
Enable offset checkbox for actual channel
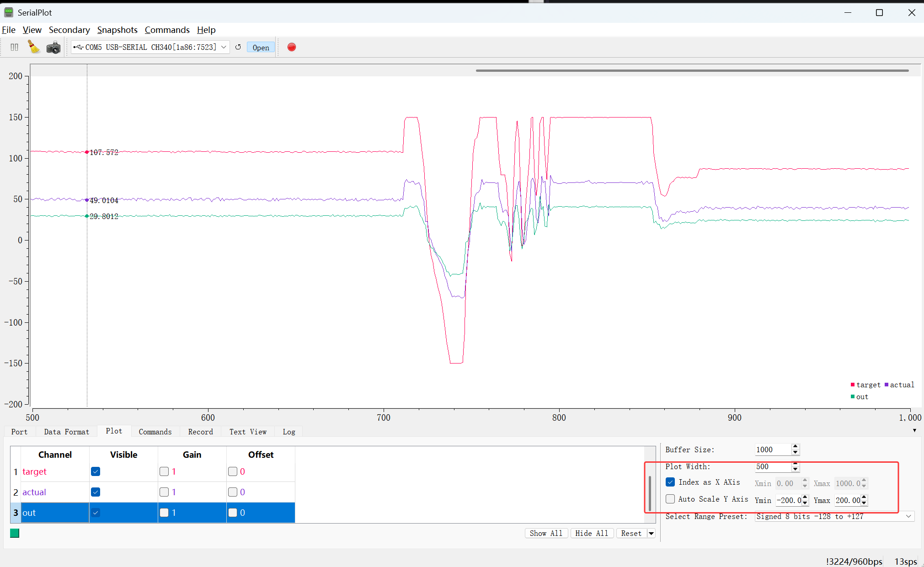click(x=233, y=492)
